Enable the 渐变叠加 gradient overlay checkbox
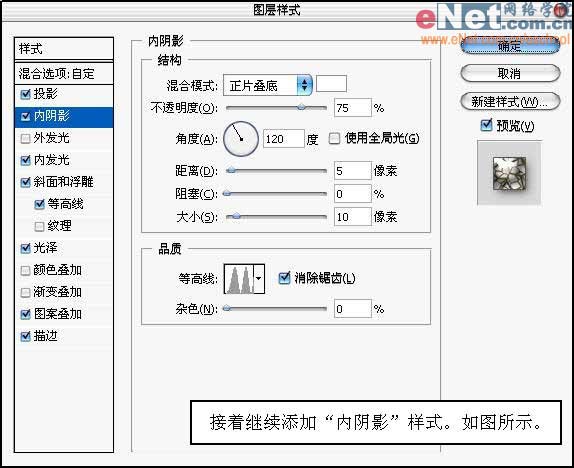Viewport: 574px width, 468px height. [25, 292]
